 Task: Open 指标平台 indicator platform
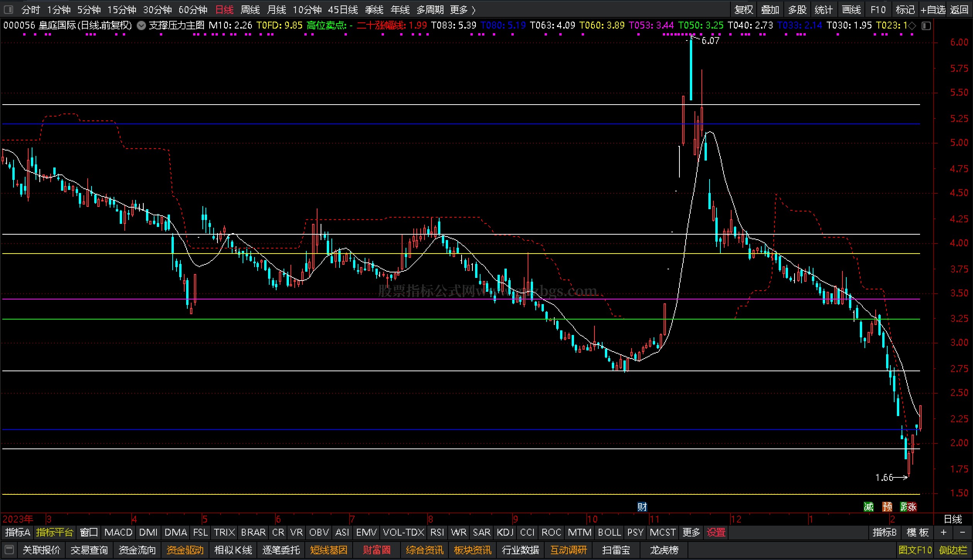54,533
